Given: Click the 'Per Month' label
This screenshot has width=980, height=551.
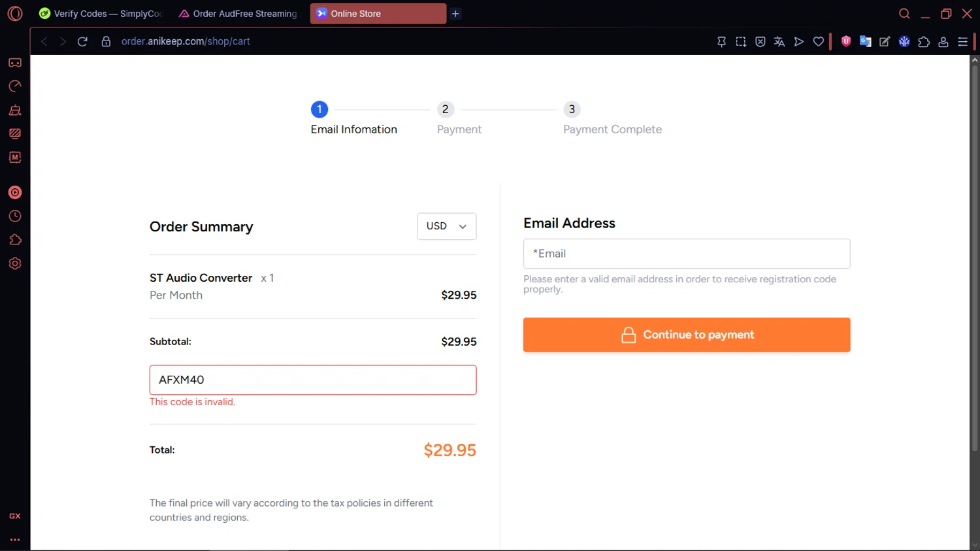Looking at the screenshot, I should 176,295.
